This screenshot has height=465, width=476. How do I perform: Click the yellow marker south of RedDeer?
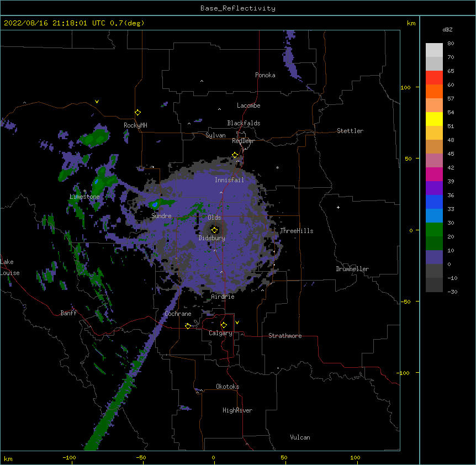point(235,155)
